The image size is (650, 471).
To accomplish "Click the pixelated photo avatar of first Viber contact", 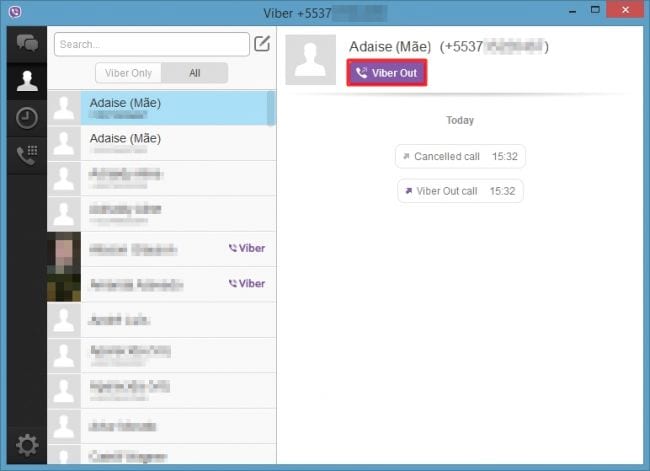I will click(x=64, y=249).
